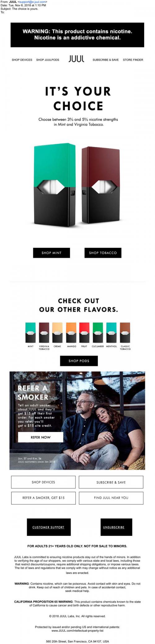Pick the red Fruit flavor pod
Screen dimensions: 155x644
pos(84,332)
